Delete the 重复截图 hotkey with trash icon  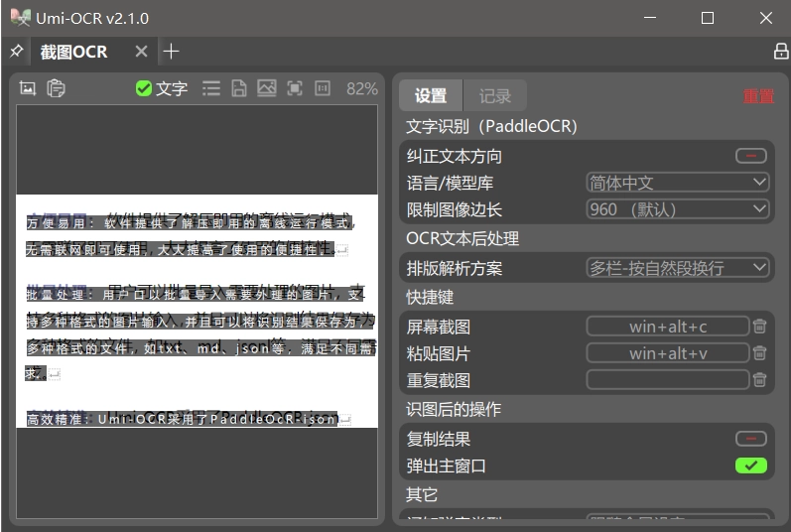pyautogui.click(x=759, y=380)
